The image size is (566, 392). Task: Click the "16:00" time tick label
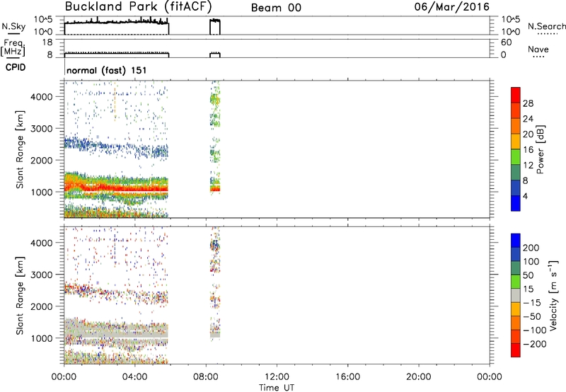(x=347, y=377)
